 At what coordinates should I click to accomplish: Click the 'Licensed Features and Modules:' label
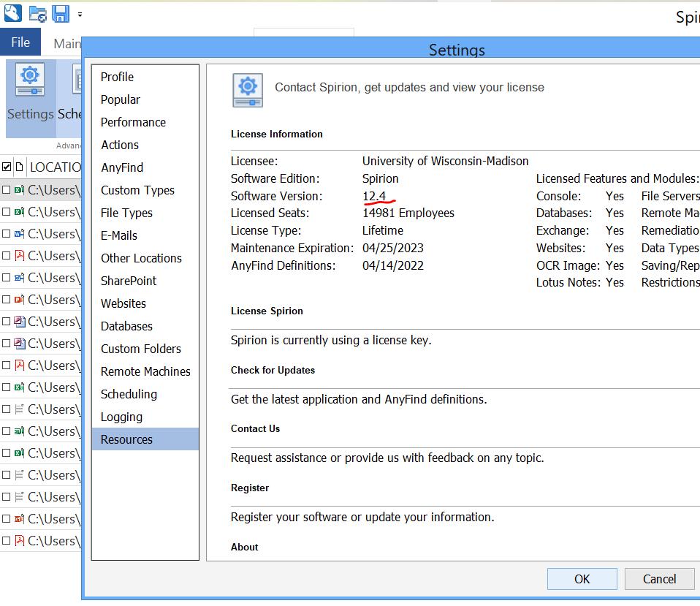[x=617, y=178]
